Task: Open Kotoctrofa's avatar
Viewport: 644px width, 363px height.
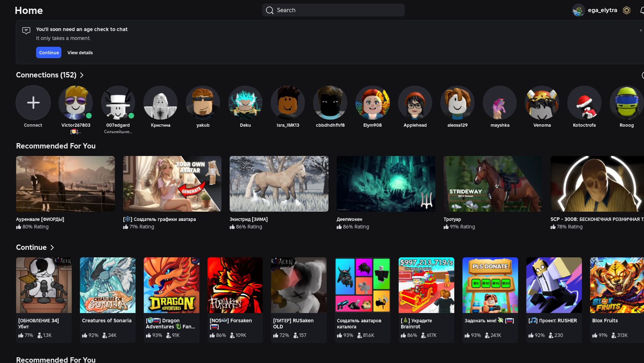Action: click(x=584, y=103)
